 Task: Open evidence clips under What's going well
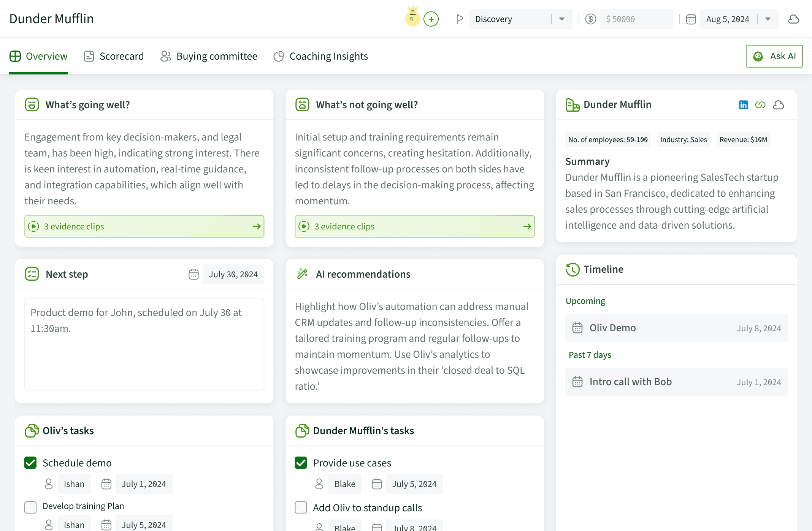pyautogui.click(x=144, y=226)
